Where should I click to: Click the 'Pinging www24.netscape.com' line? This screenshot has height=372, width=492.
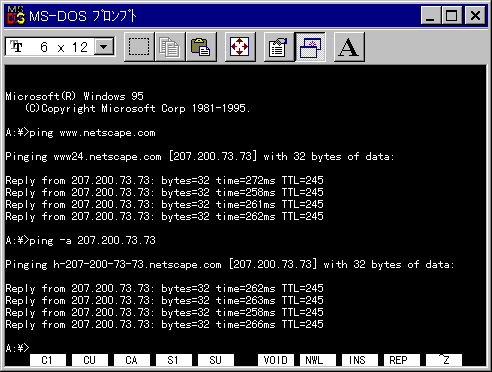[200, 157]
